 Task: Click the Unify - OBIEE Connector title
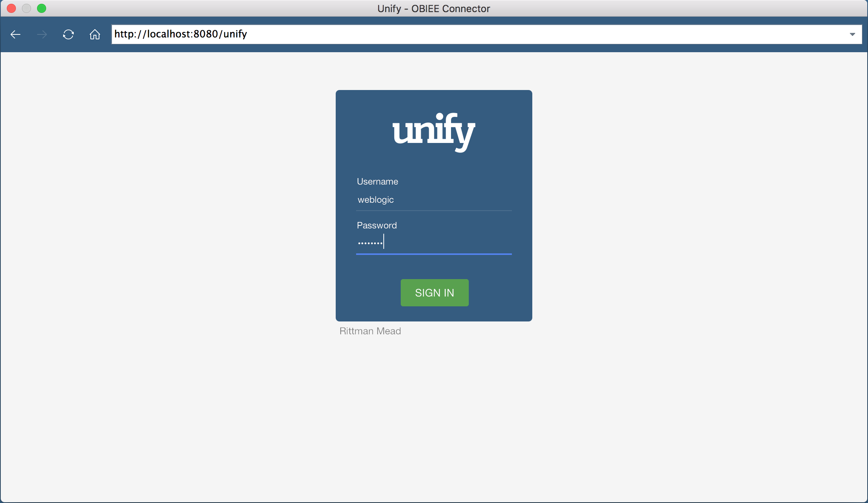point(434,8)
